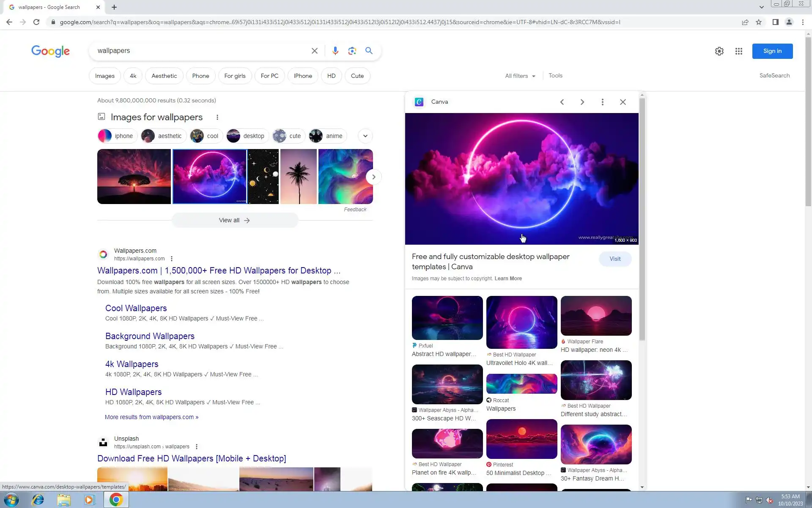Select the Aesthetic filter chip
Screen dimensions: 812x508
[x=164, y=76]
